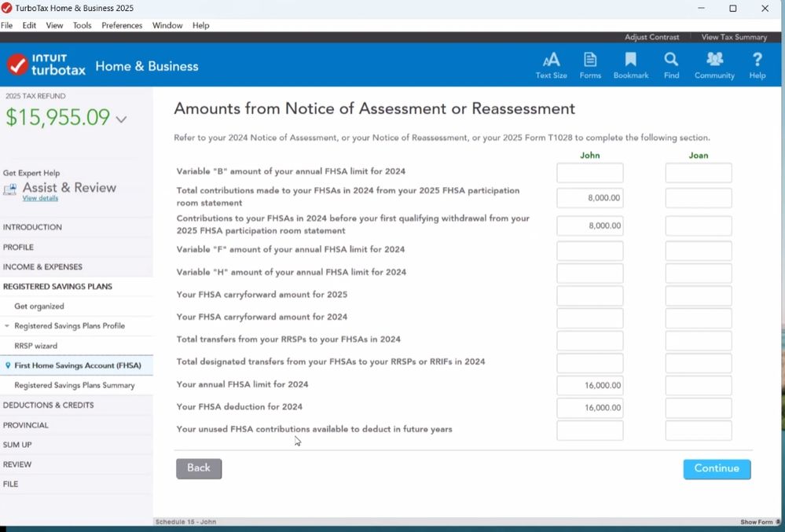Select Joan's FHSA deduction for 2024 field
The width and height of the screenshot is (785, 532).
pos(698,408)
